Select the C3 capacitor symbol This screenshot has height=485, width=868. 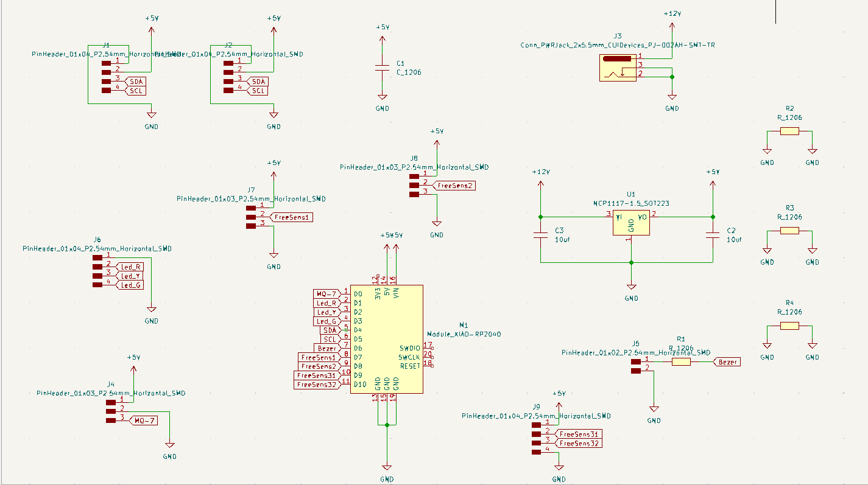pyautogui.click(x=540, y=236)
